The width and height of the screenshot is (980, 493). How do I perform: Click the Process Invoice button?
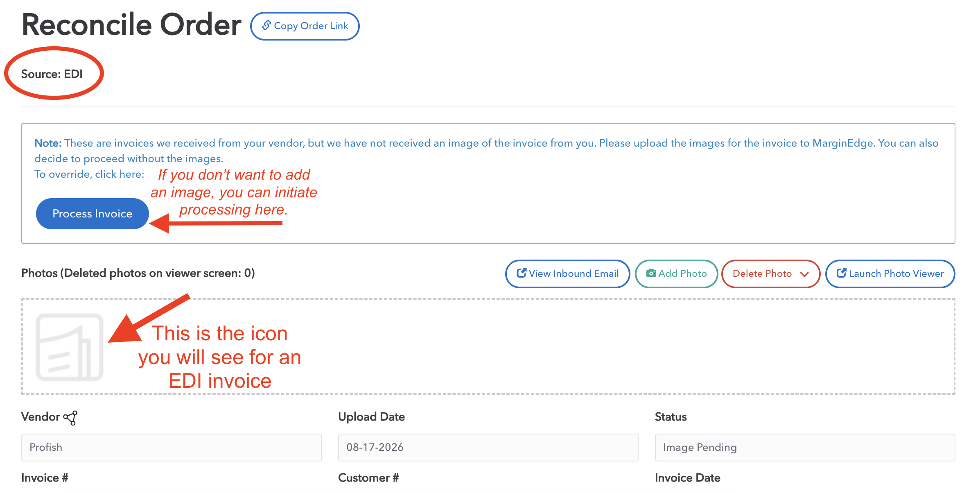point(93,214)
